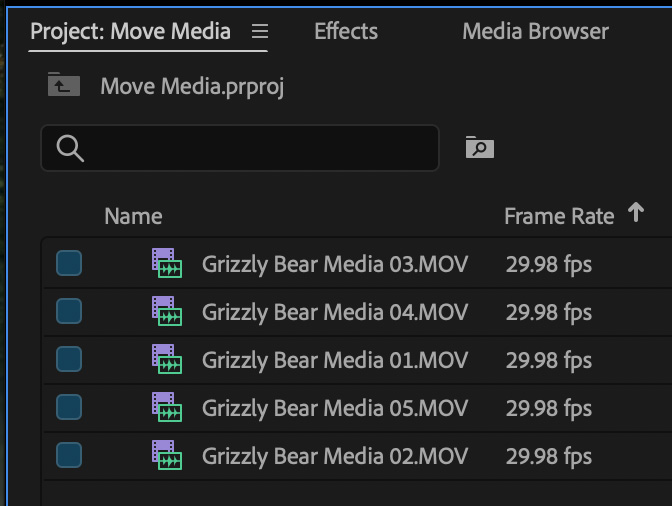Click the Grizzly Bear Media 03 clip icon
Image resolution: width=672 pixels, height=506 pixels.
[x=167, y=264]
